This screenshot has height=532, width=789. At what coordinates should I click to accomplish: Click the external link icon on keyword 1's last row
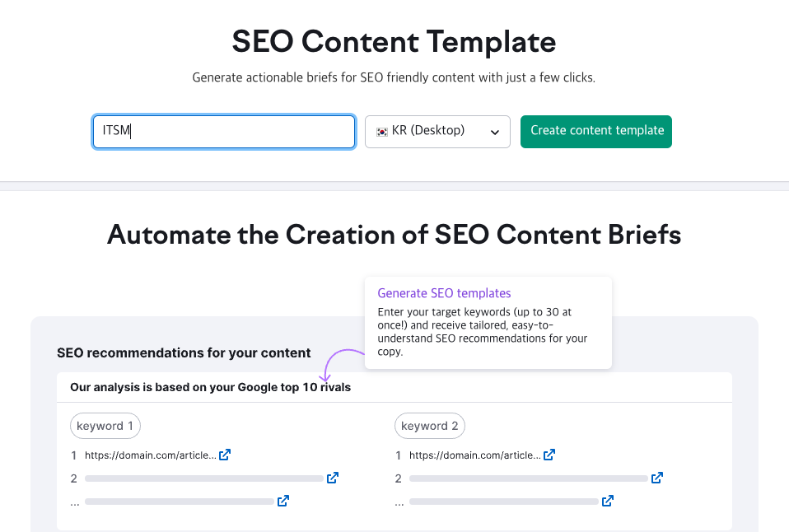point(282,500)
